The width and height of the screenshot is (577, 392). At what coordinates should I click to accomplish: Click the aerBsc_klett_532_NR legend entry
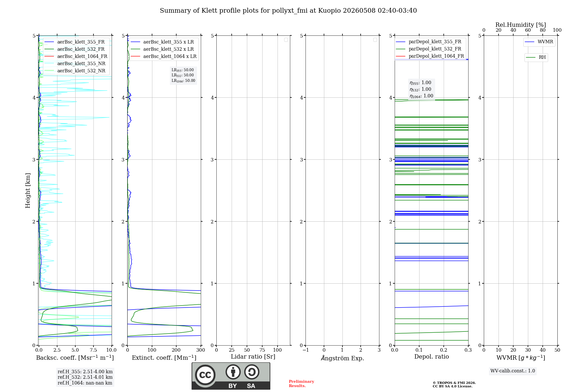click(x=76, y=71)
